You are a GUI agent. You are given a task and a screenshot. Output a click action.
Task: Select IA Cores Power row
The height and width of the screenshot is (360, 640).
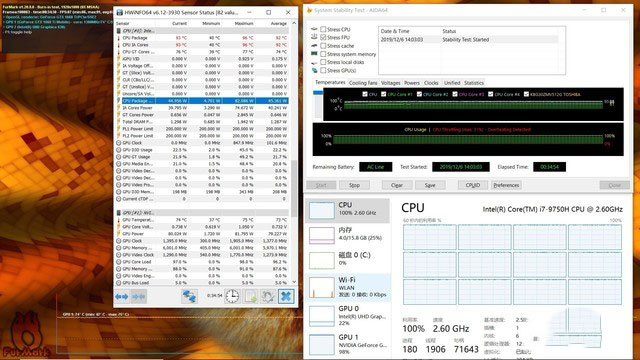(202, 108)
